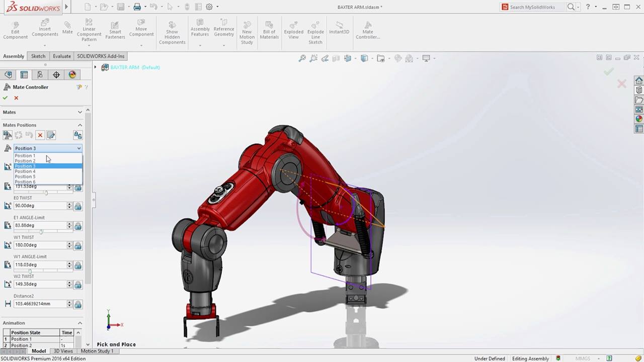Toggle the lock beside W1 ANGLE-Limit 118.03deg
Viewport: 644px width, 362px height.
click(x=78, y=265)
